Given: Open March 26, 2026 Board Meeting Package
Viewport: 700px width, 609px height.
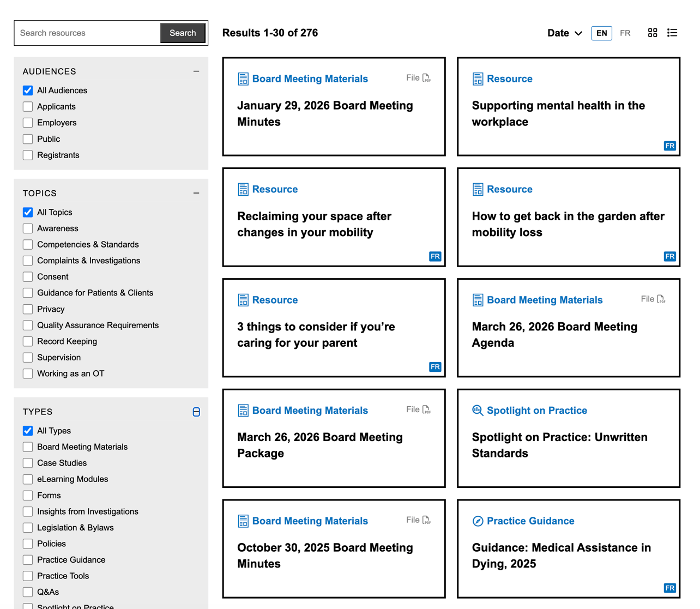Looking at the screenshot, I should [319, 445].
